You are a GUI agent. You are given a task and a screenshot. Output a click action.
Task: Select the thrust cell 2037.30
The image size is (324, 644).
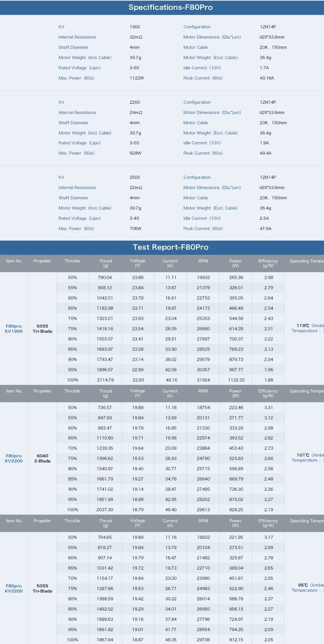click(x=105, y=510)
